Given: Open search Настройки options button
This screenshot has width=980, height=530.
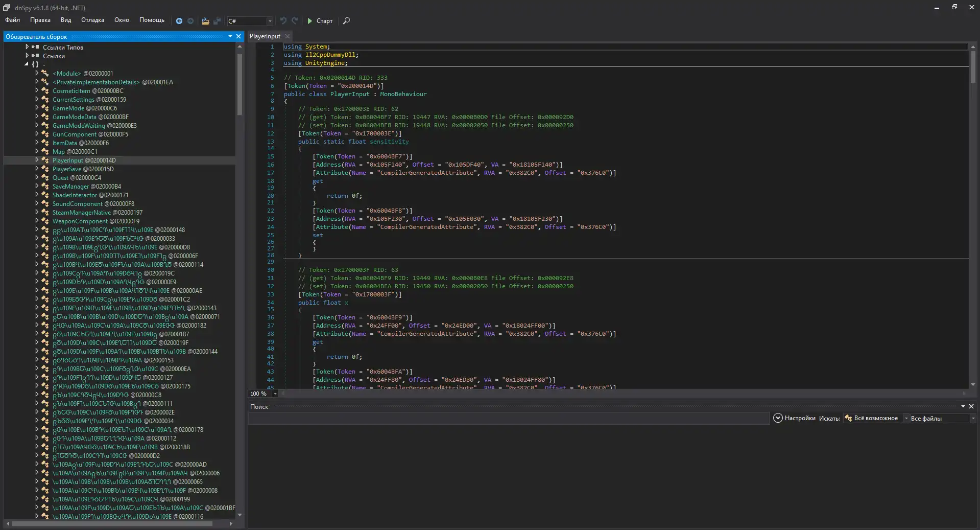Looking at the screenshot, I should click(794, 418).
